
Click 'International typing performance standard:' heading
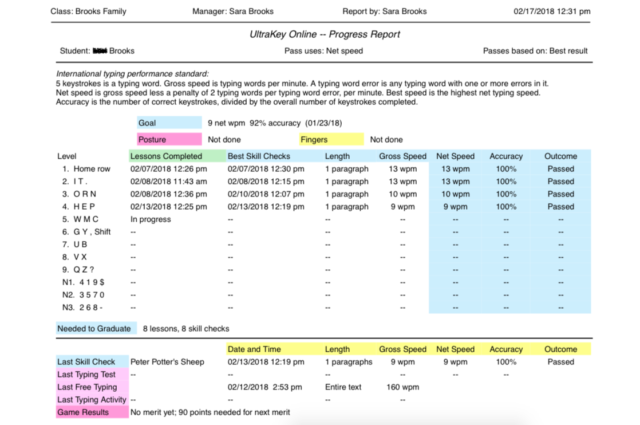pos(132,74)
